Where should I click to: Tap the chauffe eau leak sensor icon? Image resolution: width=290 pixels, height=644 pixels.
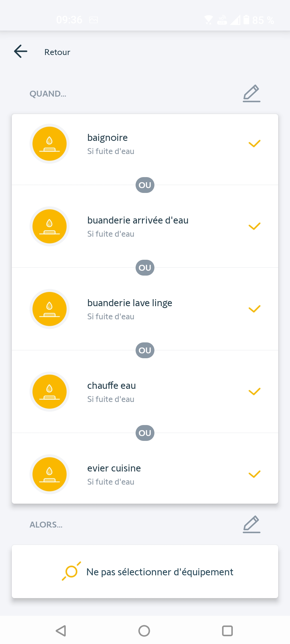pyautogui.click(x=49, y=391)
